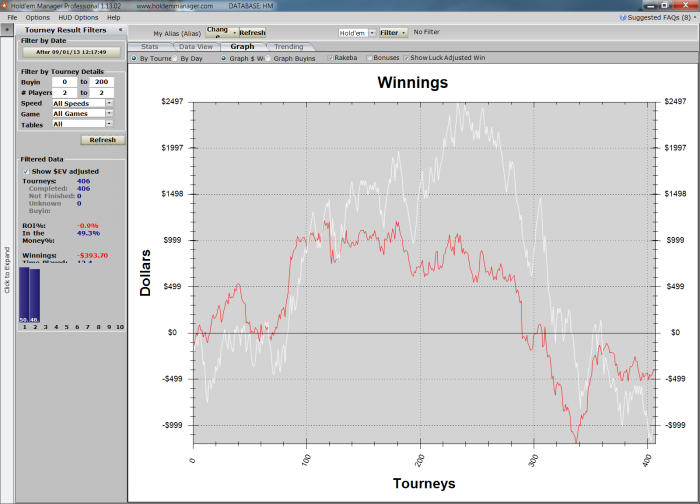Open the HUD Options menu
The height and width of the screenshot is (504, 700).
point(78,17)
